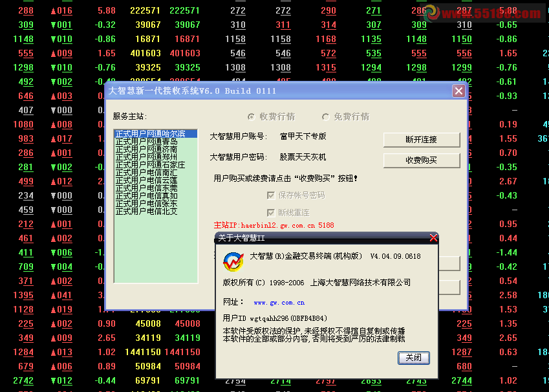Image resolution: width=549 pixels, height=392 pixels.
Task: Click the quote value -0.32
Action: (105, 25)
